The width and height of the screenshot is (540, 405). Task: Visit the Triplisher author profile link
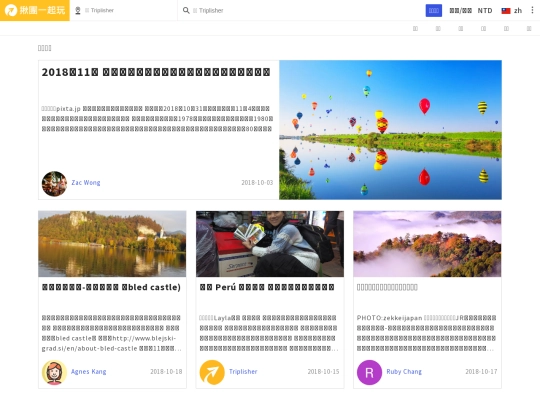pyautogui.click(x=243, y=372)
